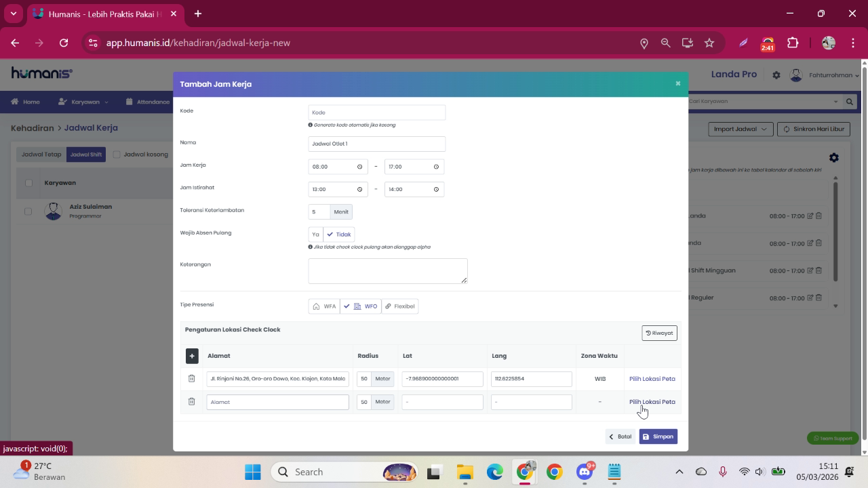Switch to the Jadwal Tetap tab
Screen dimensions: 868x488
click(x=41, y=155)
